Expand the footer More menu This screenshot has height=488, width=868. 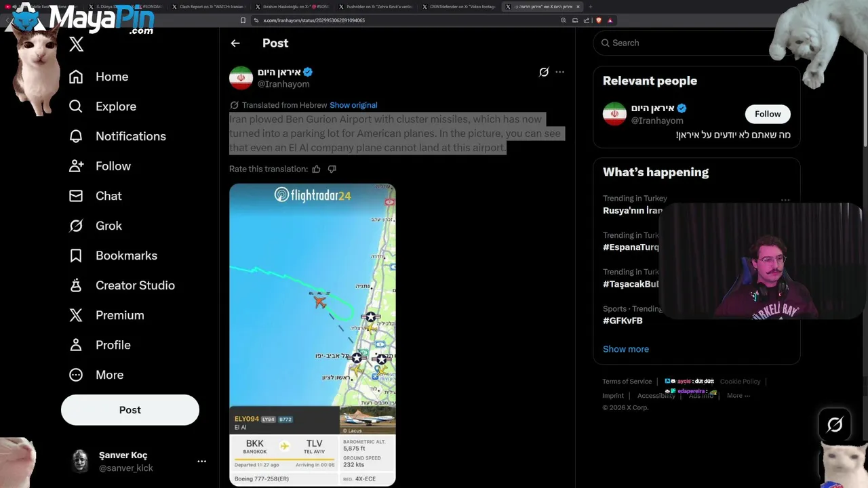738,396
